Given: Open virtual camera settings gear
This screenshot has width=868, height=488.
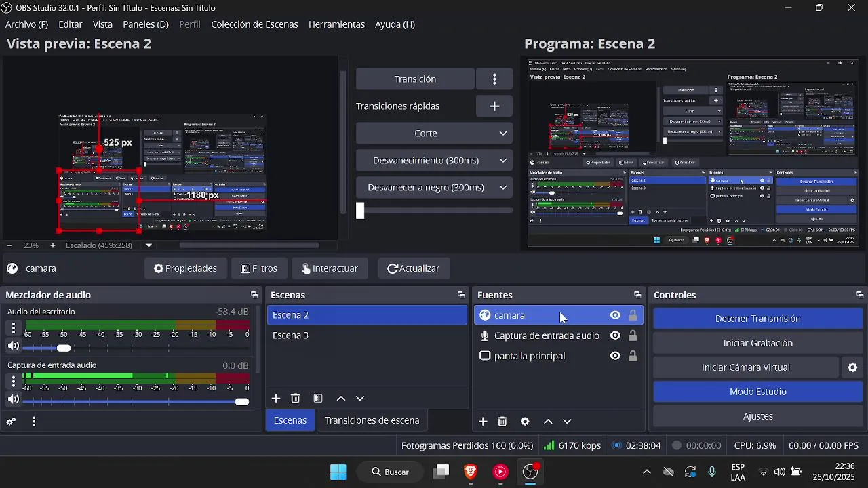Looking at the screenshot, I should click(852, 367).
